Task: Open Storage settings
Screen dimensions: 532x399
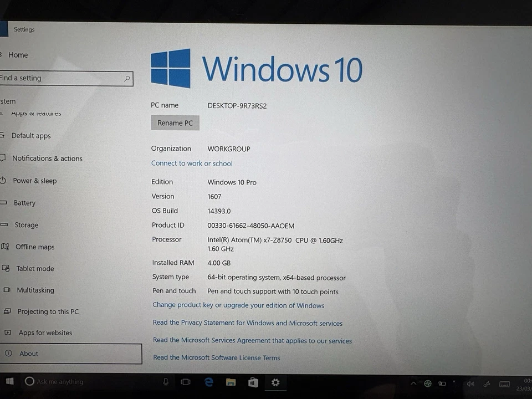Action: (x=27, y=225)
